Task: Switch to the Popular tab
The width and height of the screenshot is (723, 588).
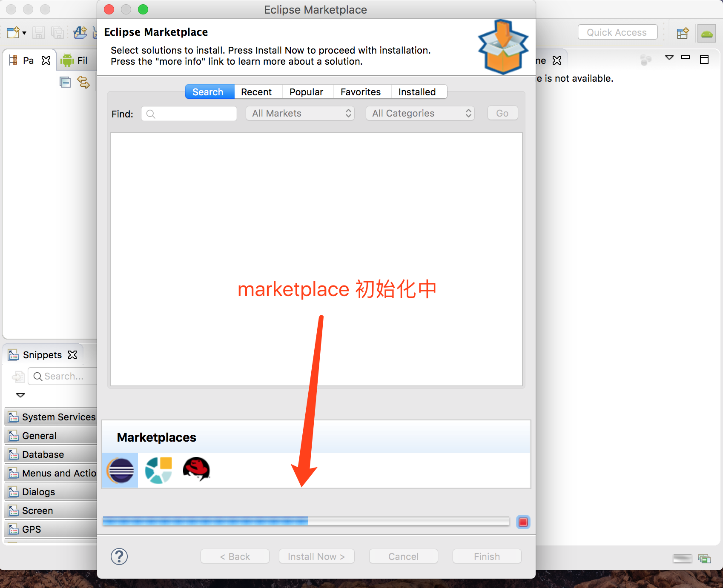Action: pyautogui.click(x=308, y=92)
